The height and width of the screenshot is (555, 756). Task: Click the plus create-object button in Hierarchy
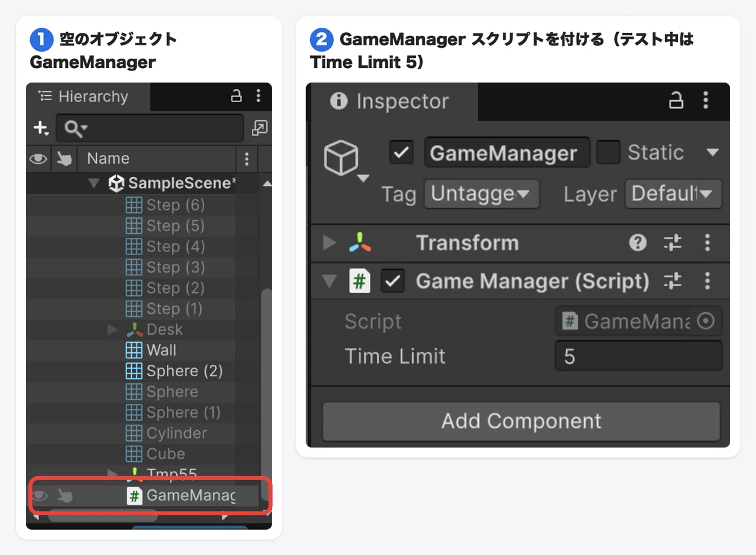pos(40,128)
